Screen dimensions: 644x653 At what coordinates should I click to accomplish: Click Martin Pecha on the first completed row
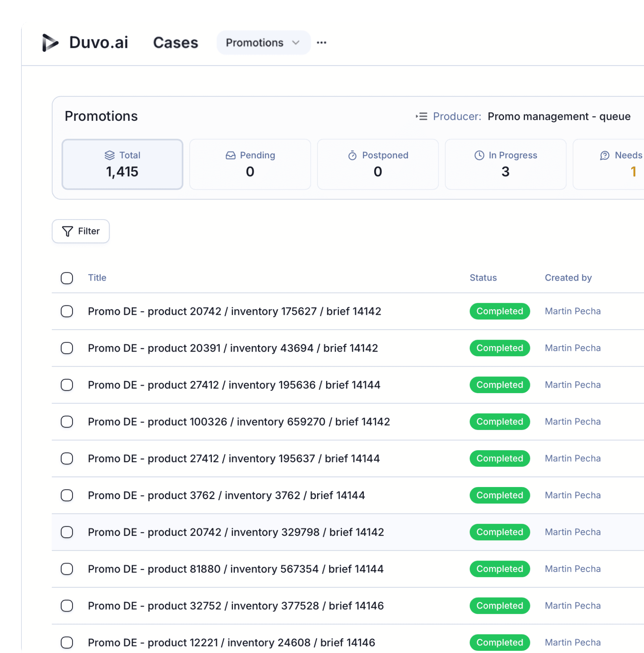[x=572, y=311]
